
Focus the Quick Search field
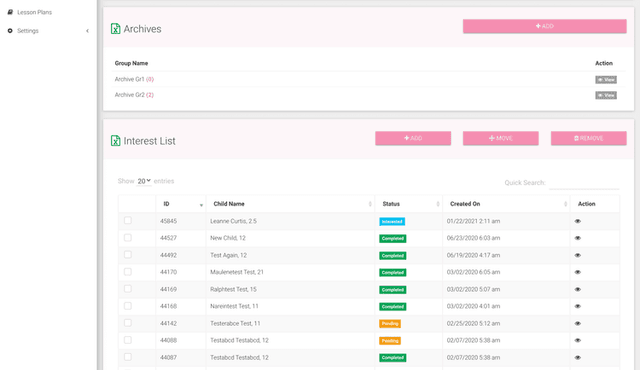tap(584, 183)
